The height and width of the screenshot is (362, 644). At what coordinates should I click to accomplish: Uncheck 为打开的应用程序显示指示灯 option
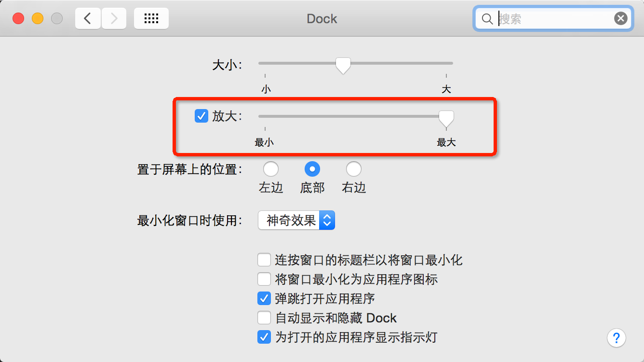click(x=264, y=337)
